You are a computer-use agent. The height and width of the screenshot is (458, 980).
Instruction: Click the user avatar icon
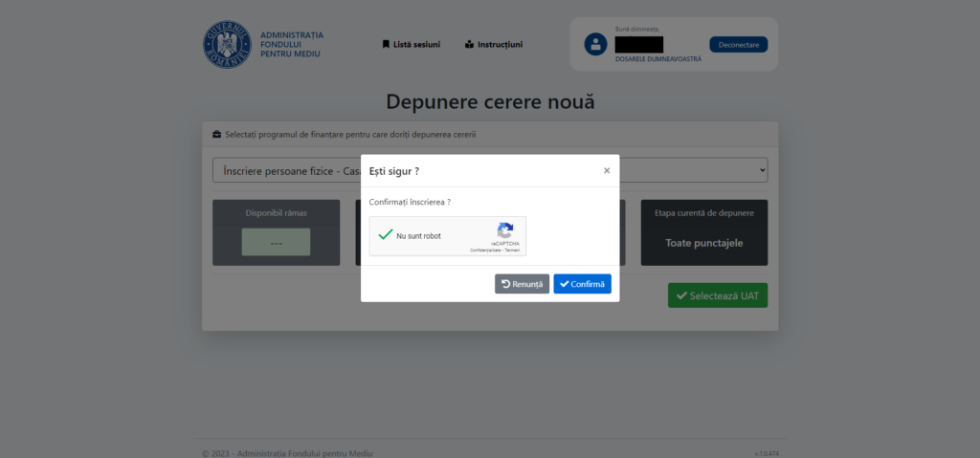(x=595, y=44)
